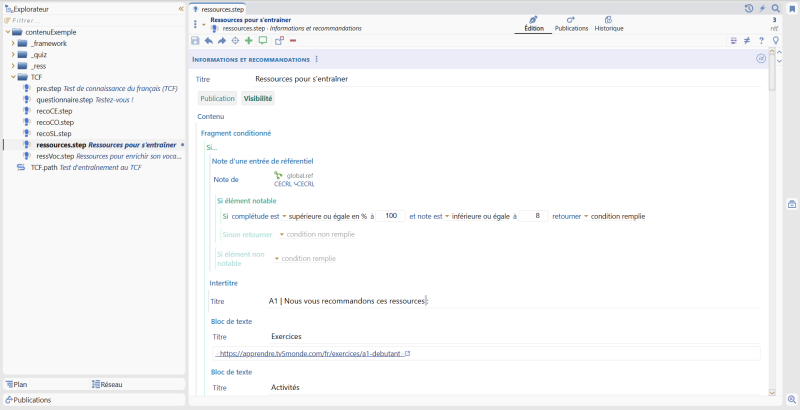Open the 'Si élément non notable' dropdown
This screenshot has height=410, width=800.
(x=277, y=259)
